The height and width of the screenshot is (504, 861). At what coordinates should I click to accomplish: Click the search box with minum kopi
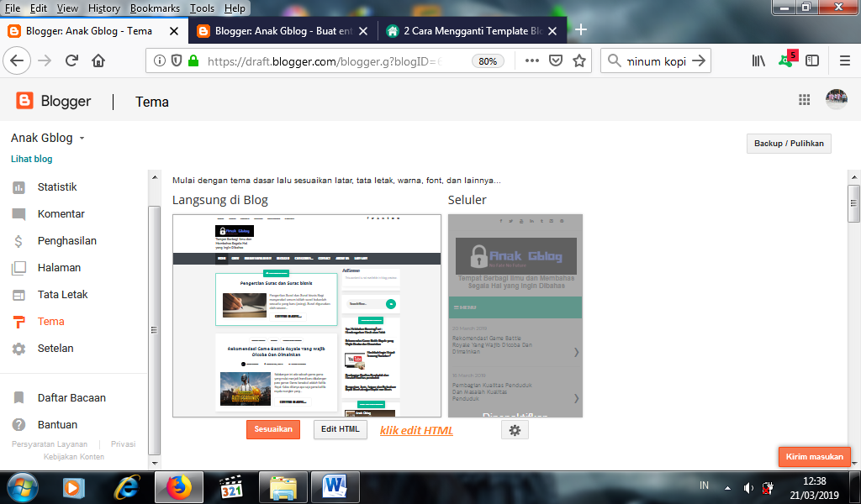[656, 60]
